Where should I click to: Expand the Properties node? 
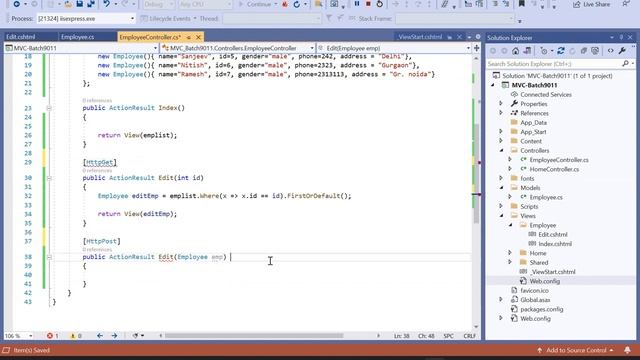[501, 104]
